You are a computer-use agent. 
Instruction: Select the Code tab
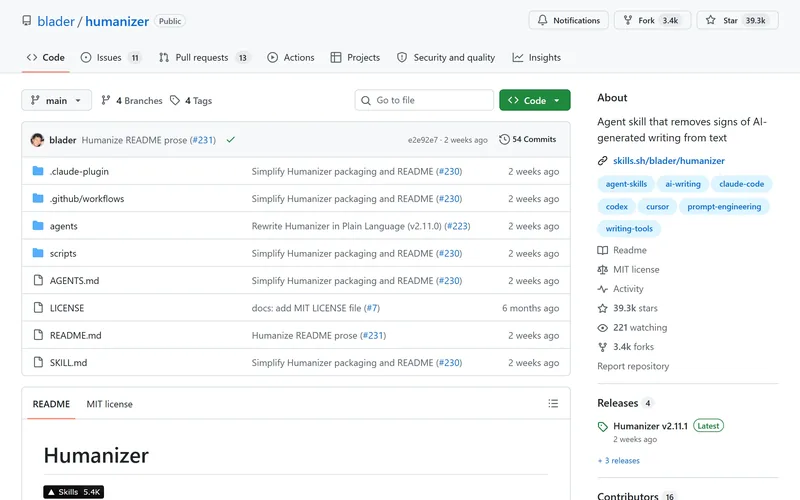pyautogui.click(x=45, y=58)
